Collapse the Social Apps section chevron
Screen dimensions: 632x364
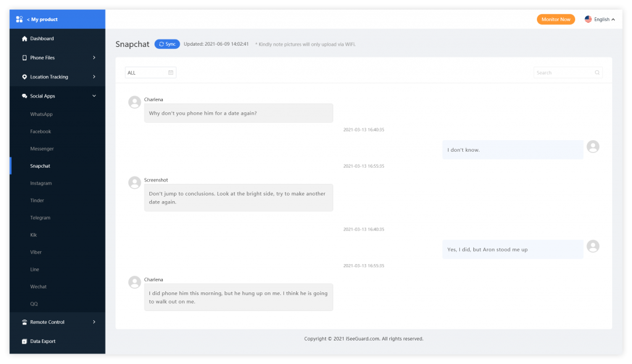pyautogui.click(x=94, y=96)
